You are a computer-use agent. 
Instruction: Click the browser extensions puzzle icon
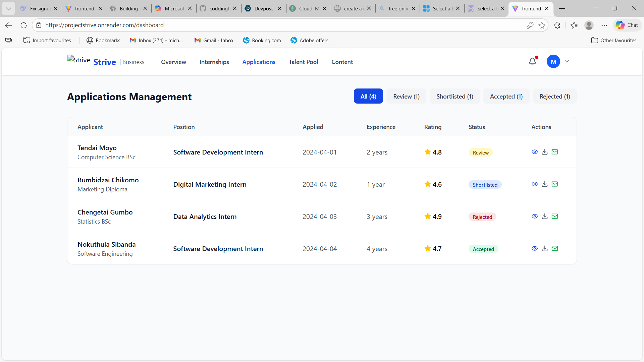pyautogui.click(x=557, y=25)
